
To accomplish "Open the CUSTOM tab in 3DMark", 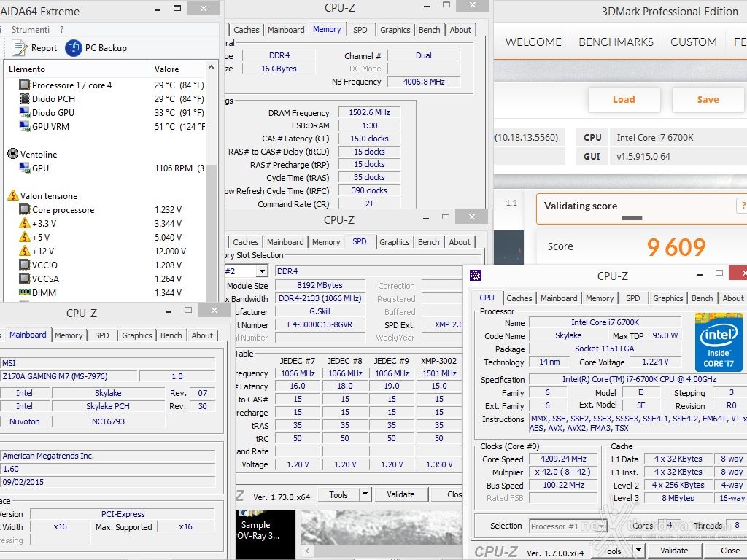I will (x=694, y=42).
